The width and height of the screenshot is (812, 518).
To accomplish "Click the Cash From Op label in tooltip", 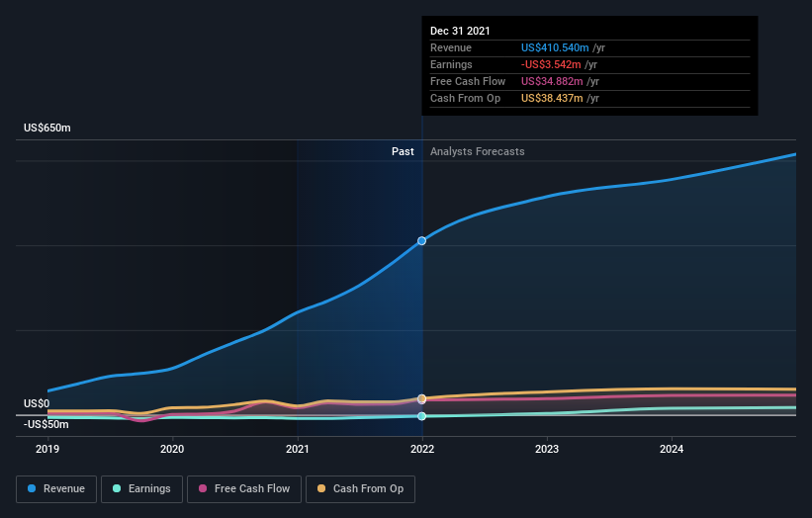I will pyautogui.click(x=465, y=98).
